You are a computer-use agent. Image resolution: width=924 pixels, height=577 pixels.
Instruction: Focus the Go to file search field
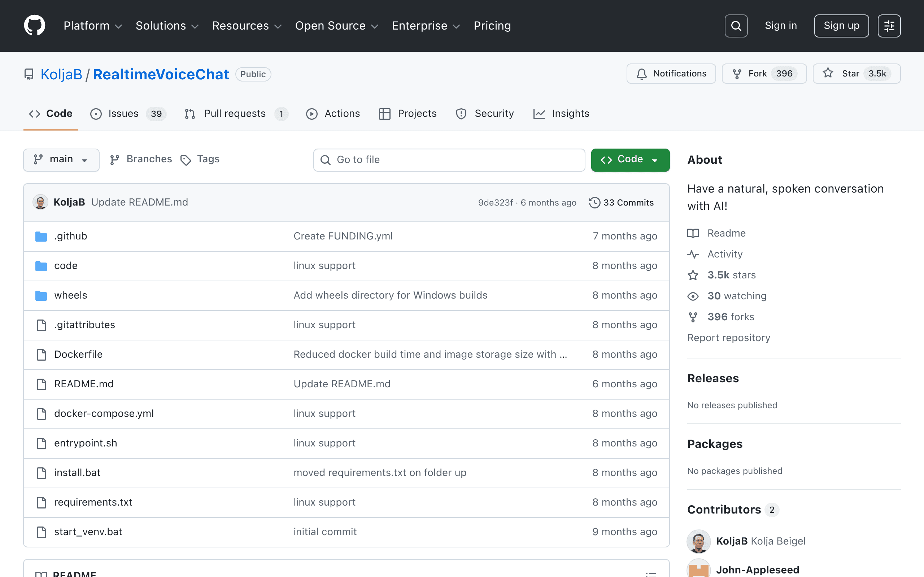click(x=449, y=160)
